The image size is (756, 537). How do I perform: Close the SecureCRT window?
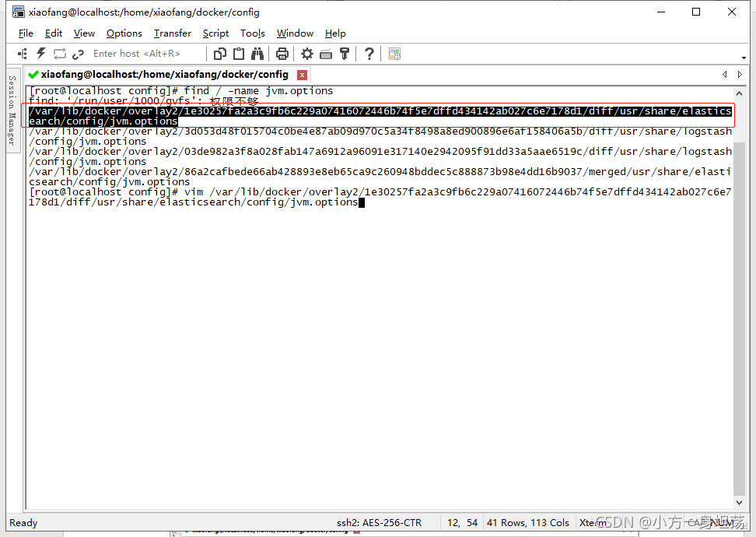coord(731,12)
